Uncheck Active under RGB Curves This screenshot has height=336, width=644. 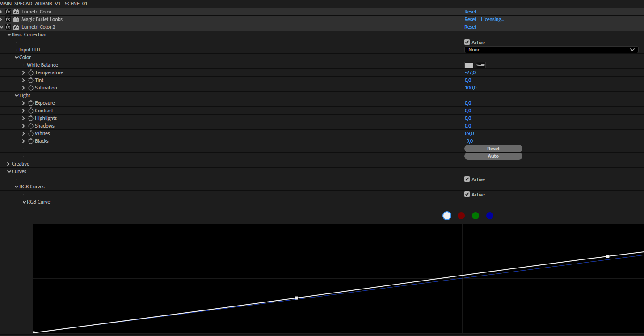tap(467, 194)
